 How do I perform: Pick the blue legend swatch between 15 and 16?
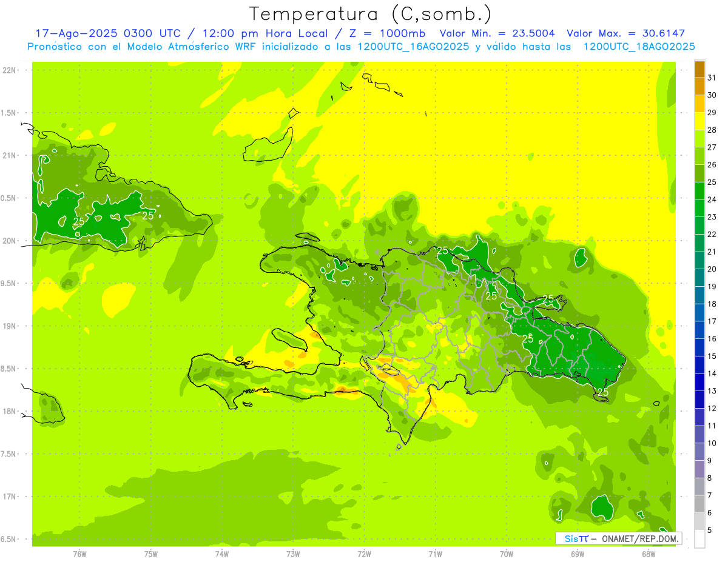click(x=699, y=348)
